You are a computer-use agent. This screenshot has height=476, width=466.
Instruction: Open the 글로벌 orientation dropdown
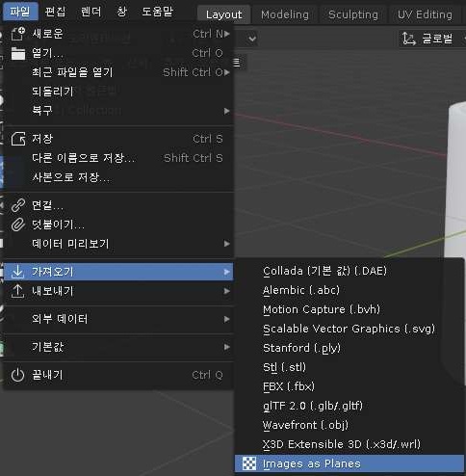[433, 39]
